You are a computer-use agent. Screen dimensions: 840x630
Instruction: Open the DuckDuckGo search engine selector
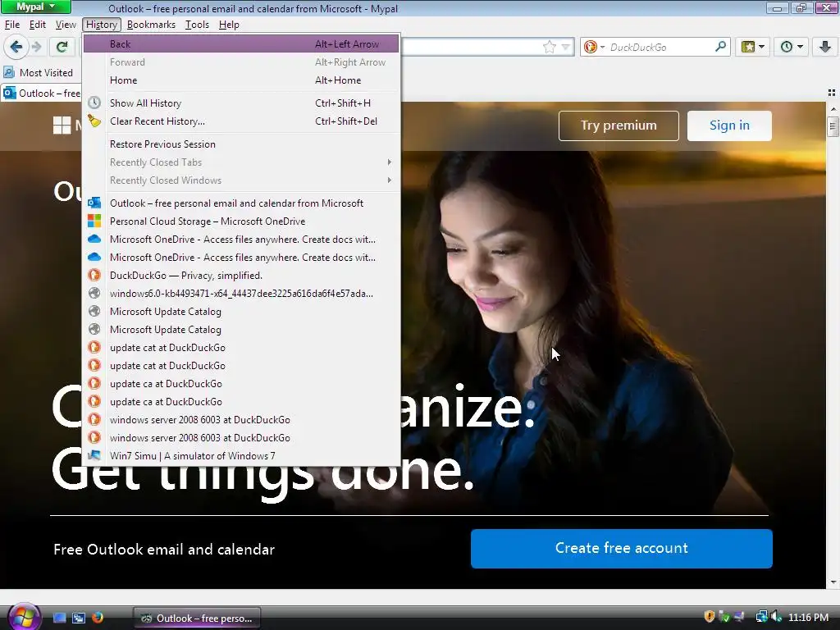pyautogui.click(x=594, y=47)
